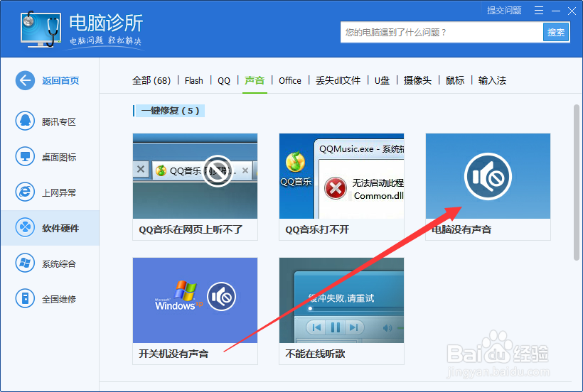Click the 电脑没有声音 caption
The width and height of the screenshot is (583, 392).
461,229
